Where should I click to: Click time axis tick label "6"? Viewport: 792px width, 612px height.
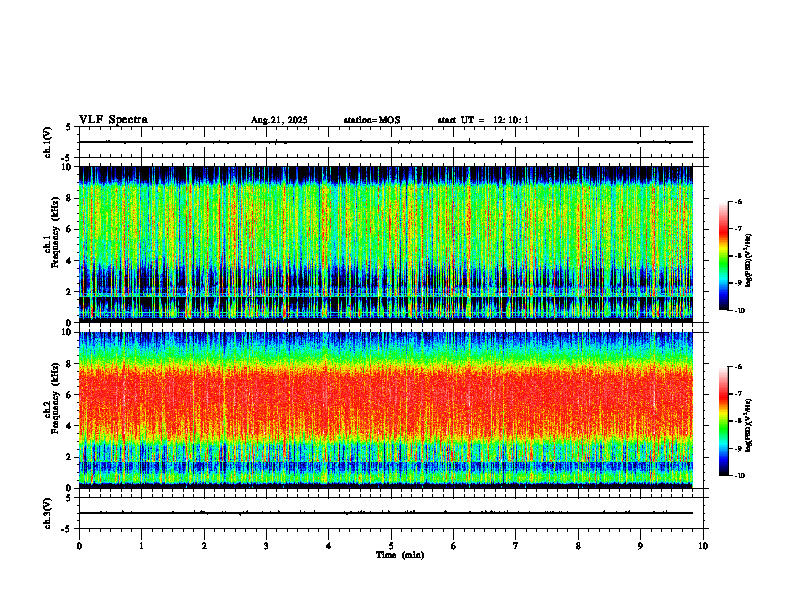pyautogui.click(x=454, y=546)
